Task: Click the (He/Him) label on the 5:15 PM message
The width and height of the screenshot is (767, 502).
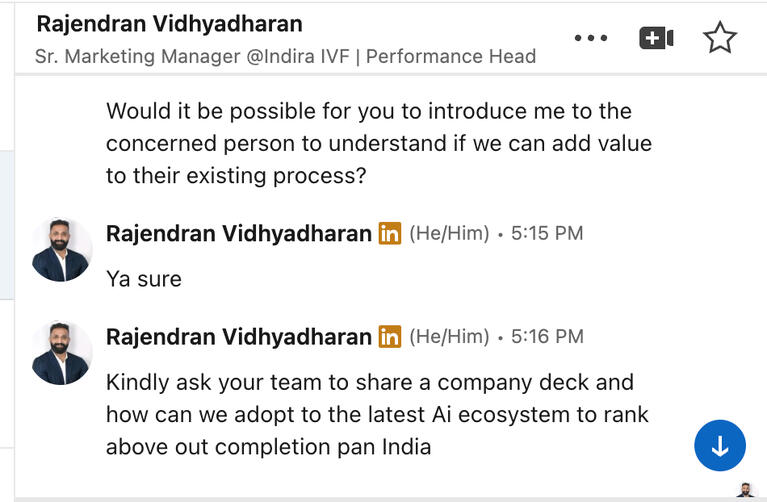Action: click(449, 234)
